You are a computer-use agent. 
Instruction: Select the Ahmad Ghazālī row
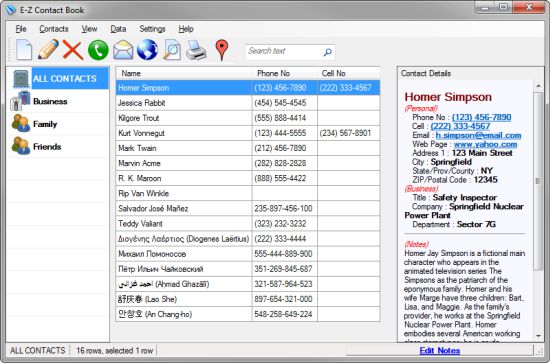tap(248, 284)
